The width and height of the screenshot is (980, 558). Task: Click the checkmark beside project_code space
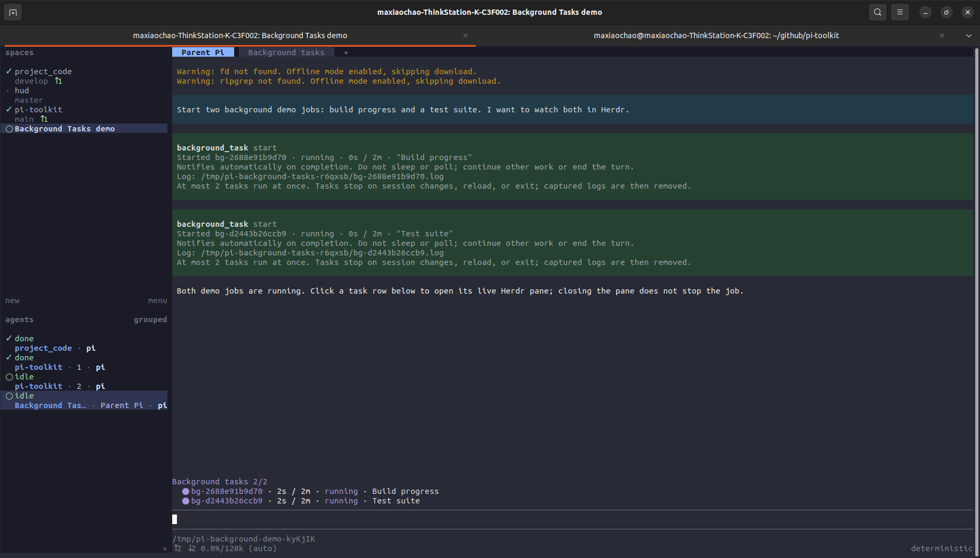click(x=9, y=72)
